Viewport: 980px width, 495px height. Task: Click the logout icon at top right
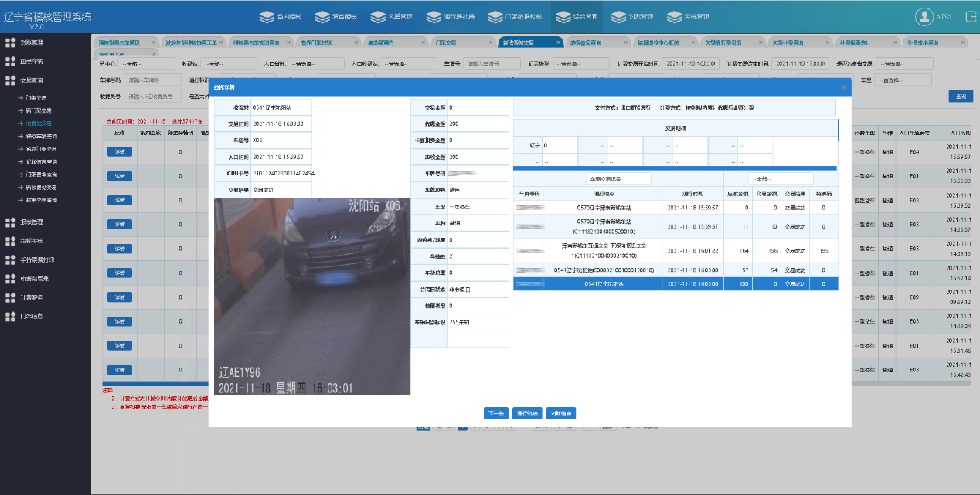970,16
